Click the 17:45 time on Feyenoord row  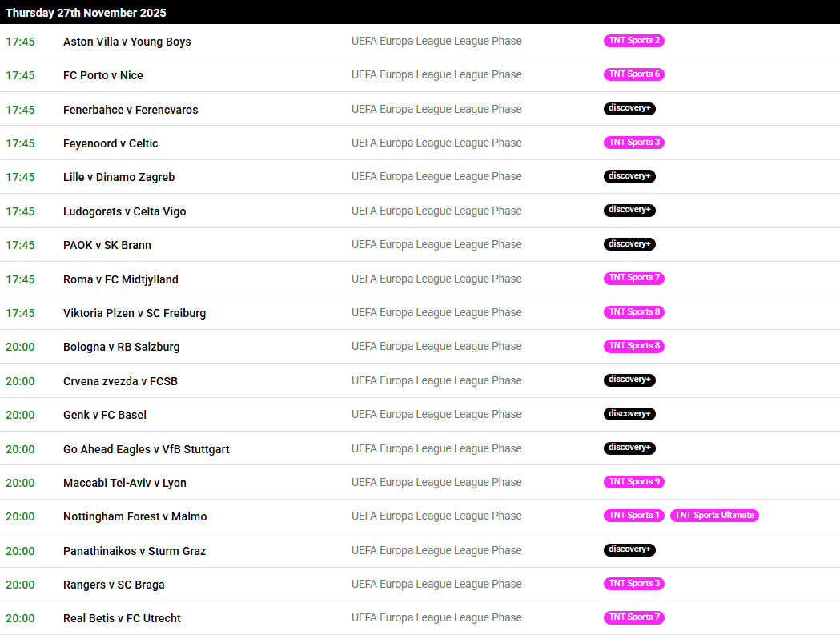[x=20, y=143]
